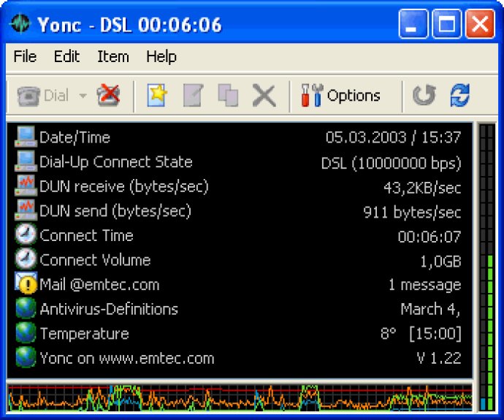Minimize the Yonc window
504x420 pixels.
point(413,24)
